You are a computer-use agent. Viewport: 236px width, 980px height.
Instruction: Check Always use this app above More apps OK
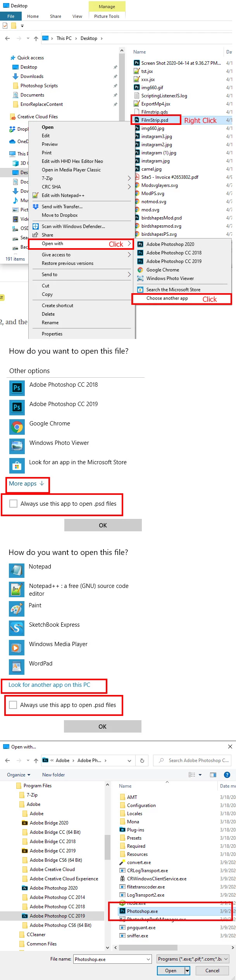(13, 503)
